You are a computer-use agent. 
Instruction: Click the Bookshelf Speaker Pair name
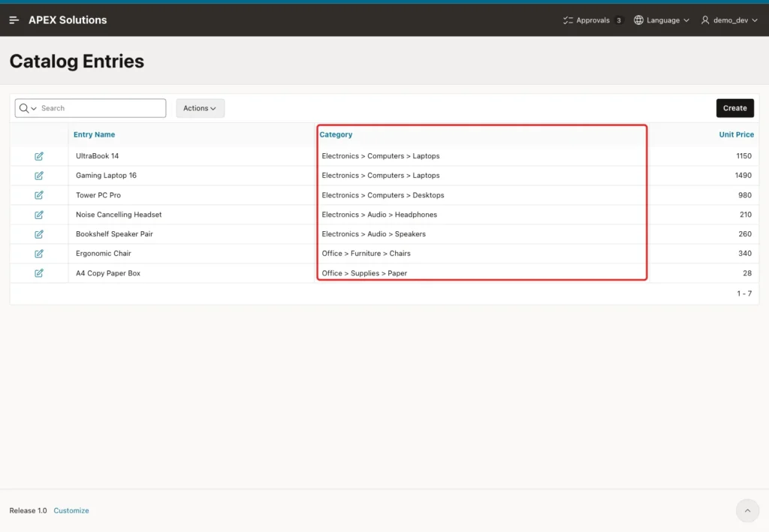114,234
